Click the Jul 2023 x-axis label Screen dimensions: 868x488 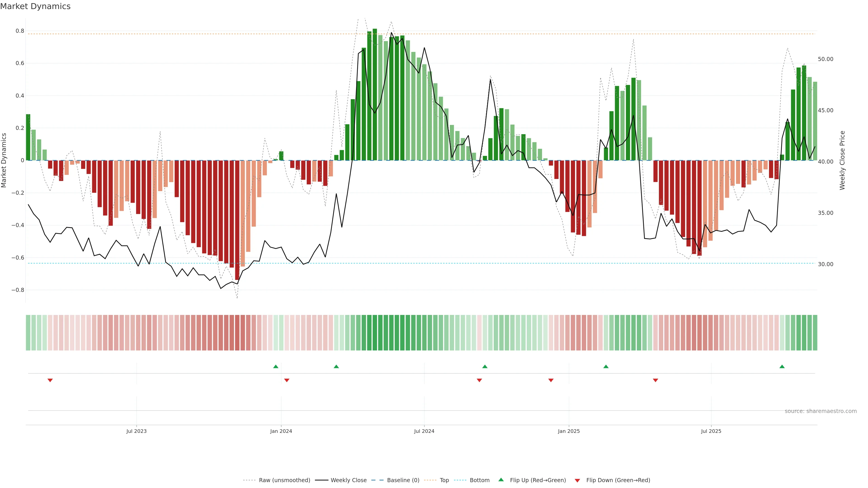tap(137, 431)
